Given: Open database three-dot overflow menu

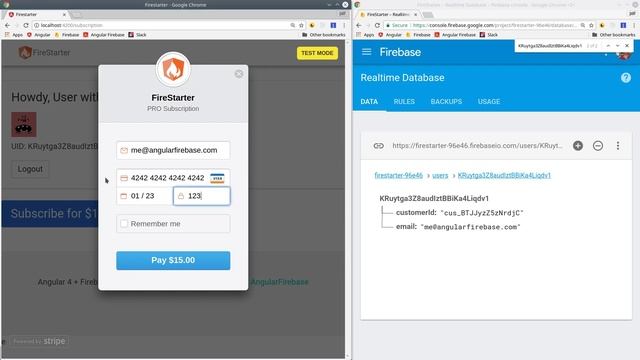Looking at the screenshot, I should point(618,146).
